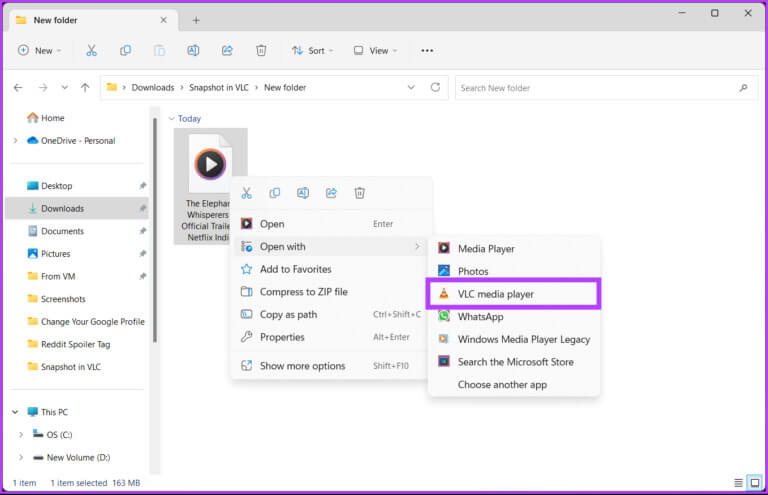Click the Rename icon in the context menu

click(x=303, y=193)
